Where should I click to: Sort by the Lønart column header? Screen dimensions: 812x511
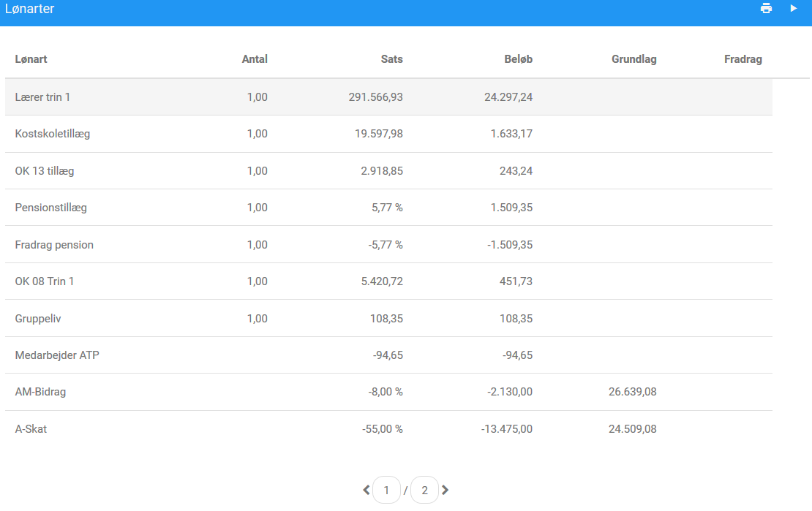tap(31, 59)
